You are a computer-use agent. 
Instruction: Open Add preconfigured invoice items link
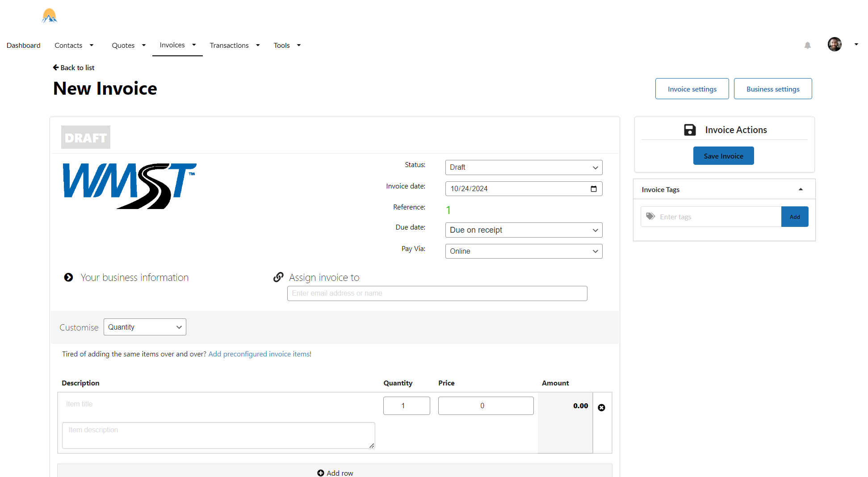(x=259, y=354)
